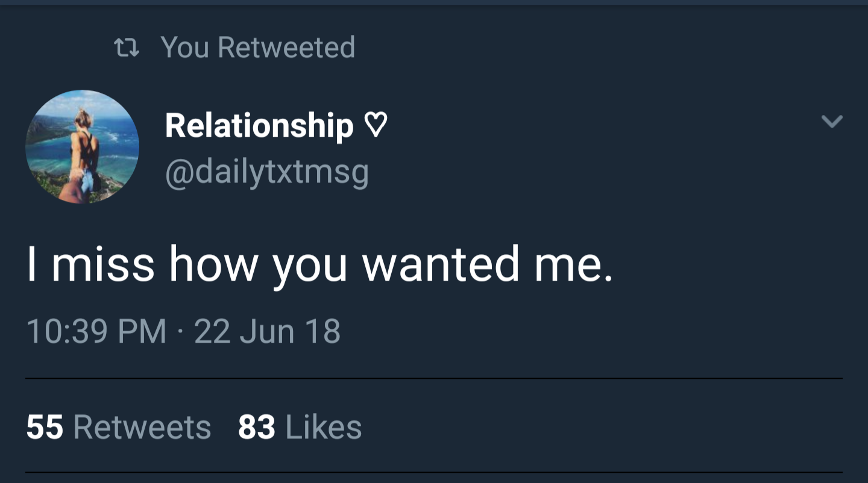Viewport: 868px width, 483px height.
Task: Click the word "wanted" in the tweet
Action: [x=440, y=265]
